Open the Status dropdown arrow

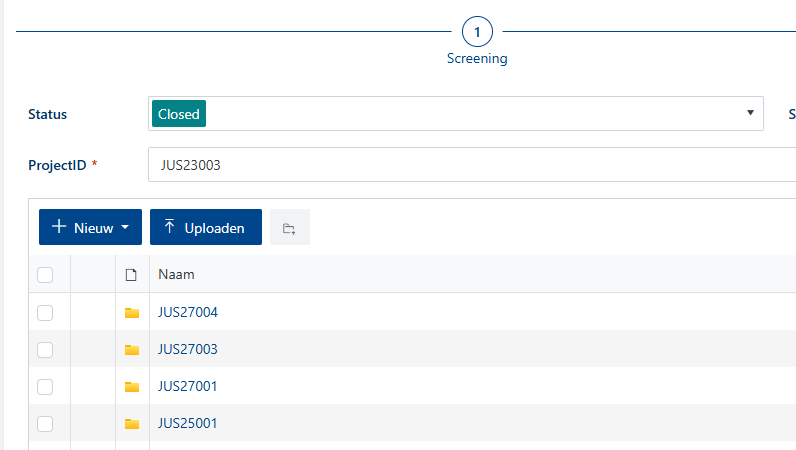(750, 113)
